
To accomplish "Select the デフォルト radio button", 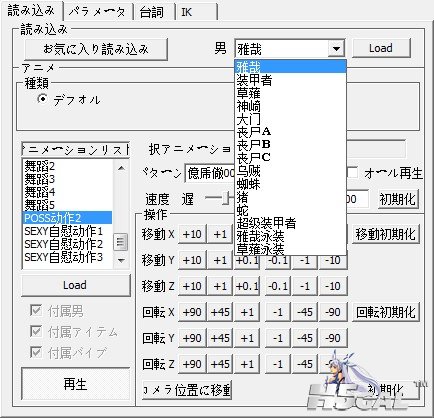I will [42, 99].
